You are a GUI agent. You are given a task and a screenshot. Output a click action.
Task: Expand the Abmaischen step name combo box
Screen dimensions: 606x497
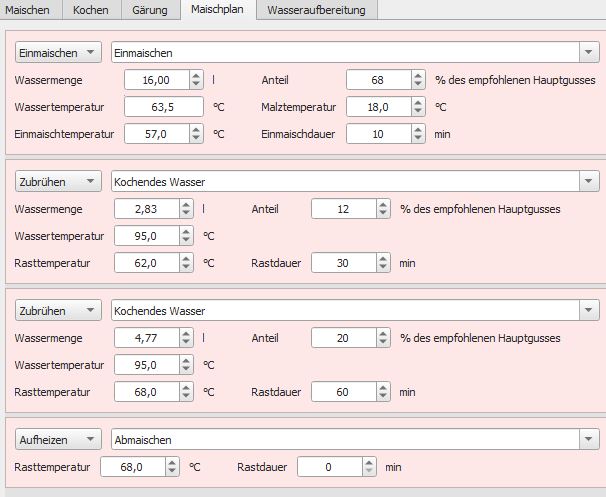click(589, 439)
